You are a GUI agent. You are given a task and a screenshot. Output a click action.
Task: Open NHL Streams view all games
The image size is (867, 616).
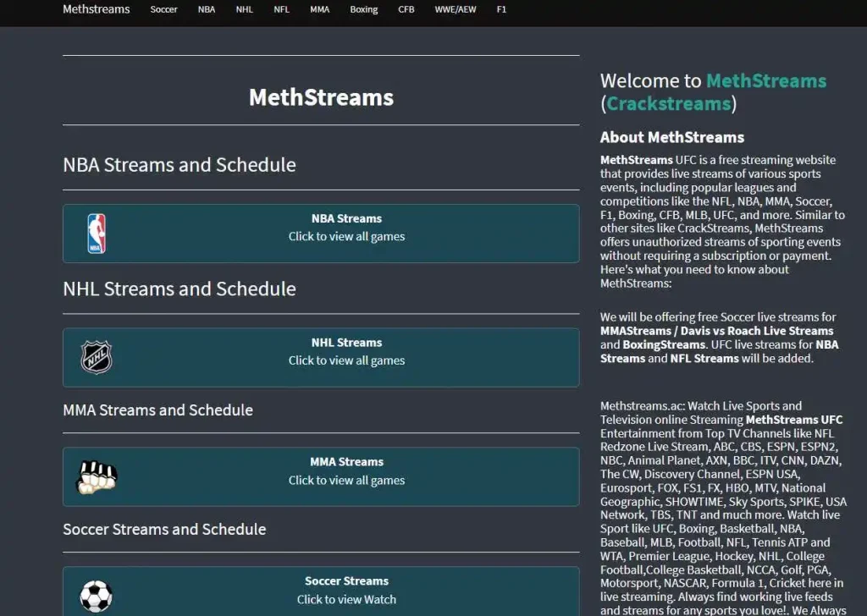pos(346,360)
